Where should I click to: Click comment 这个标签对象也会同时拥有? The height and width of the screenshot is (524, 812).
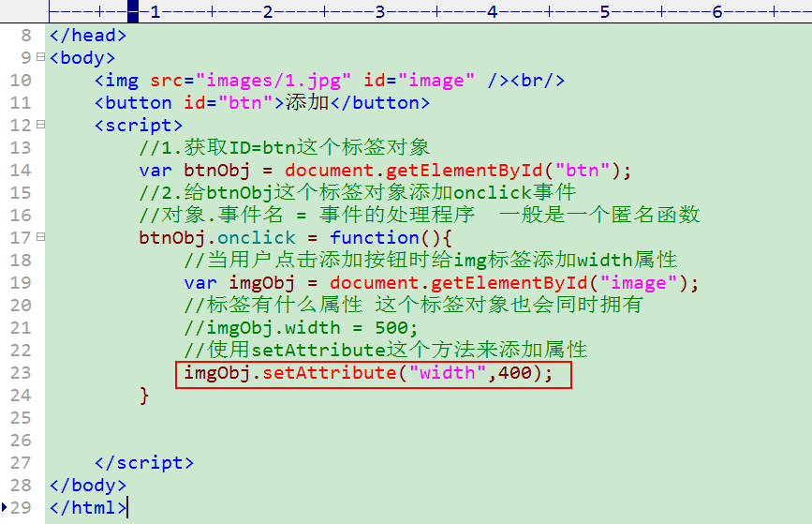(x=509, y=306)
